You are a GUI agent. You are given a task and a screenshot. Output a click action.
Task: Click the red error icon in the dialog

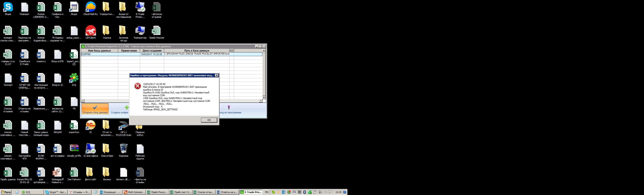pos(137,86)
